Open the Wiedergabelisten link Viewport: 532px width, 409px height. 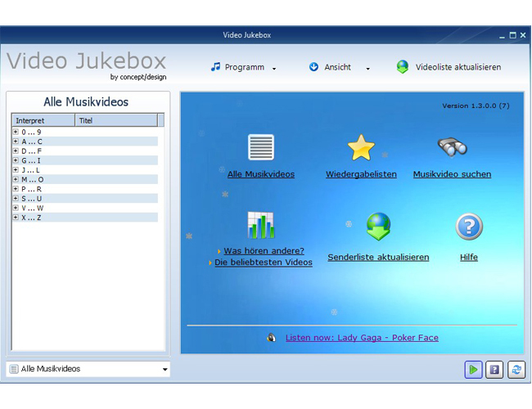(361, 174)
